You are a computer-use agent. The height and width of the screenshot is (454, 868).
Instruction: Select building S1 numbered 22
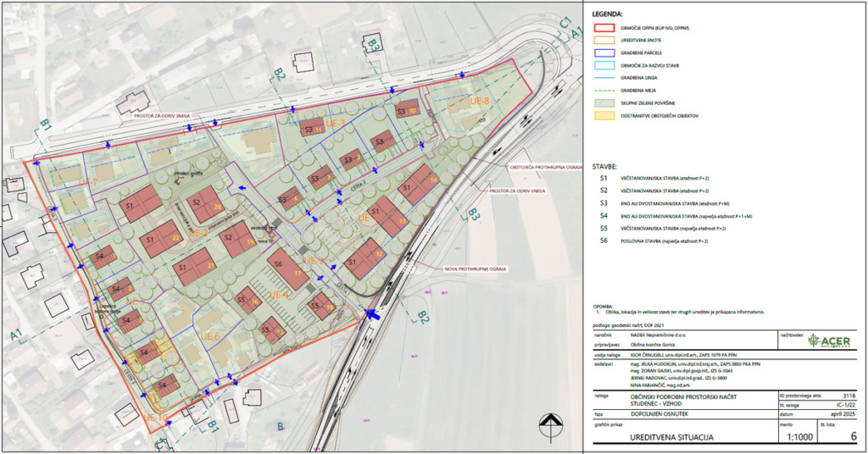161,239
